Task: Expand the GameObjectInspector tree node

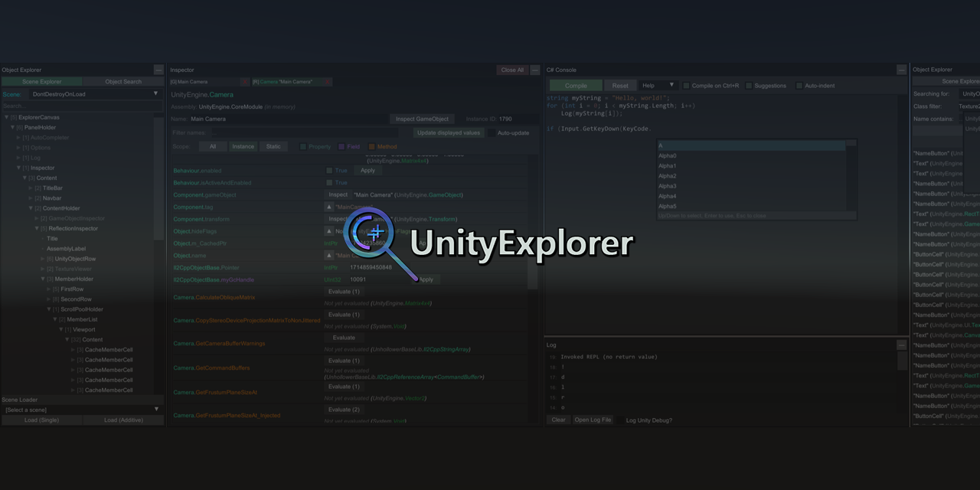Action: pyautogui.click(x=38, y=218)
